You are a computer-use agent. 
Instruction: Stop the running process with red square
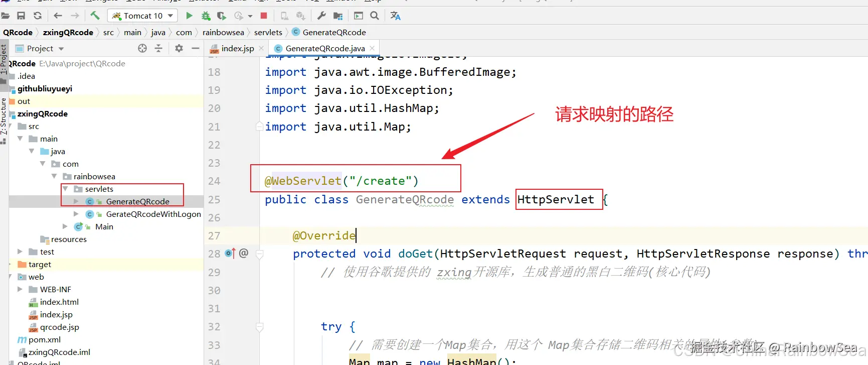click(x=264, y=16)
